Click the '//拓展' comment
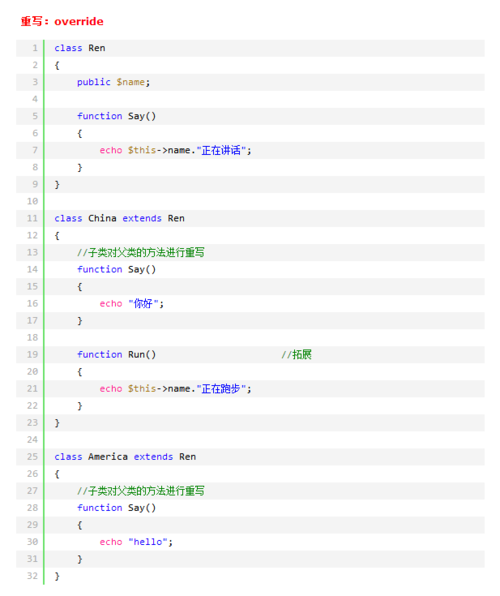 (x=297, y=355)
